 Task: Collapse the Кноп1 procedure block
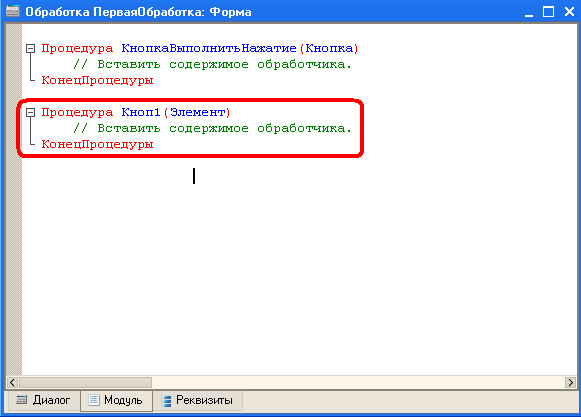click(30, 112)
